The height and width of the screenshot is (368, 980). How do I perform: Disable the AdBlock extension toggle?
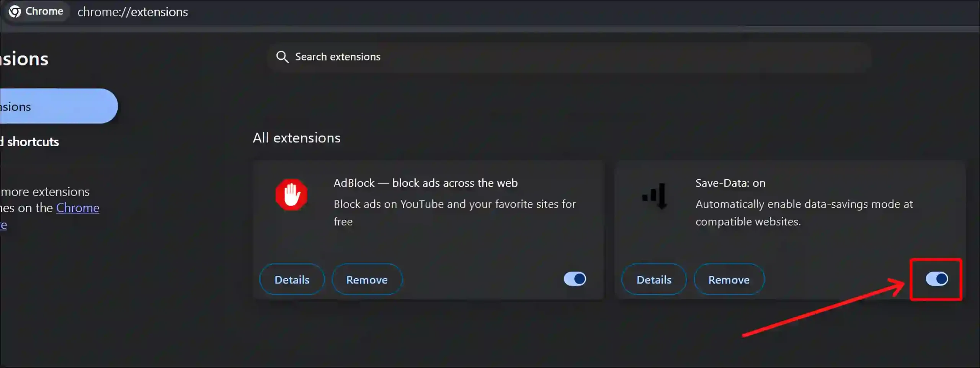click(x=575, y=279)
